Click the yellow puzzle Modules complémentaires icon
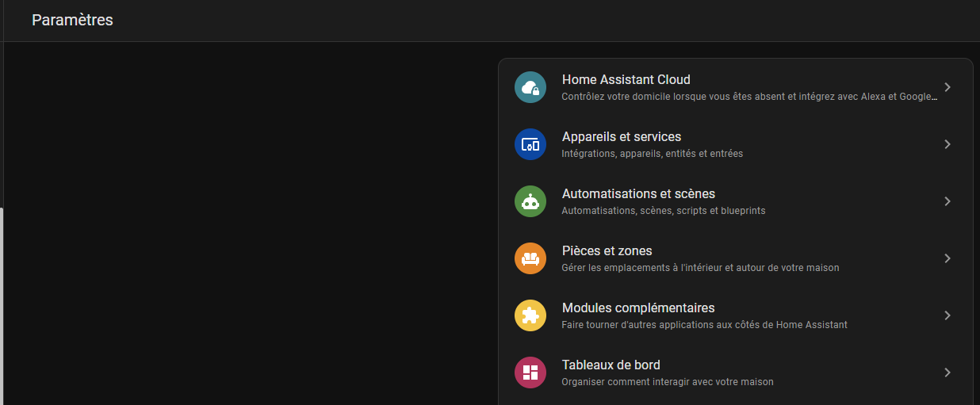 pos(530,315)
